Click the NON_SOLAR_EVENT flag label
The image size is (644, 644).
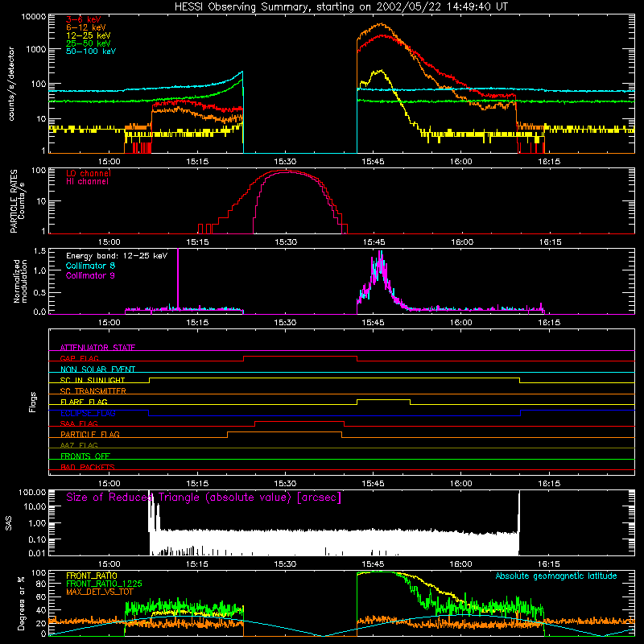coord(97,369)
